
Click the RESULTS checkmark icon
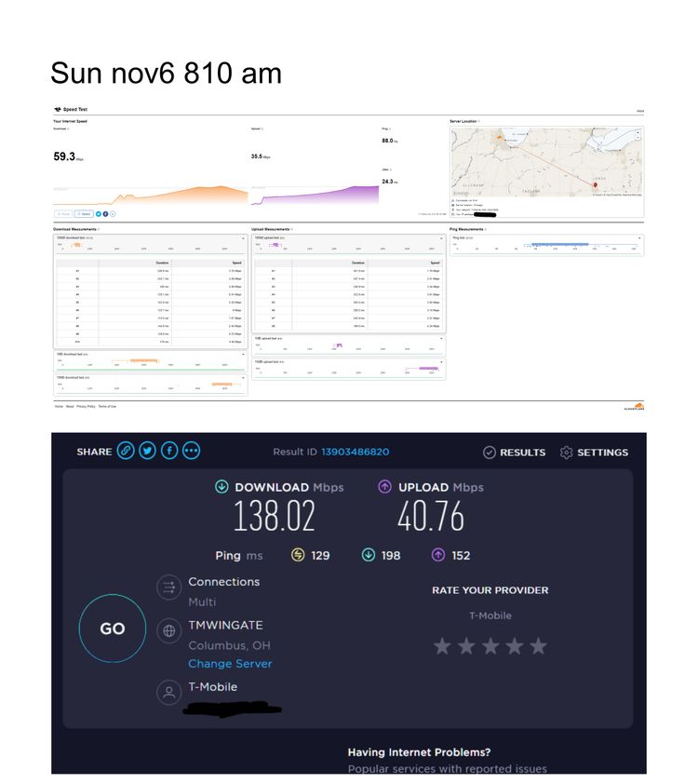pyautogui.click(x=490, y=452)
